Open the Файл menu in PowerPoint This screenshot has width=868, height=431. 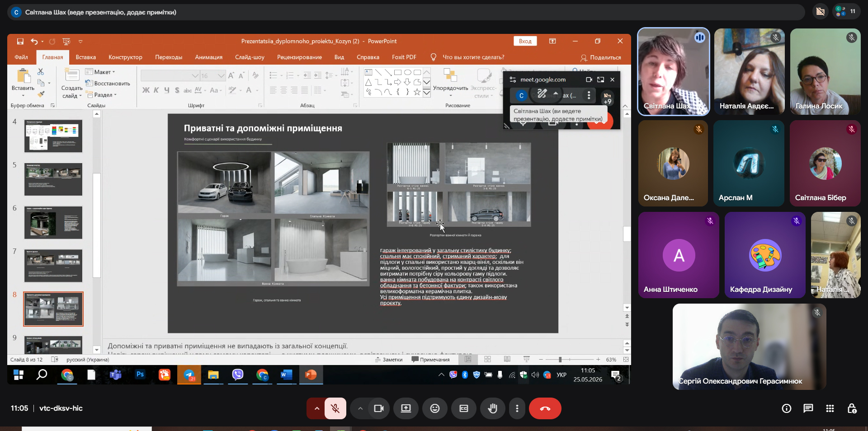[x=21, y=57]
